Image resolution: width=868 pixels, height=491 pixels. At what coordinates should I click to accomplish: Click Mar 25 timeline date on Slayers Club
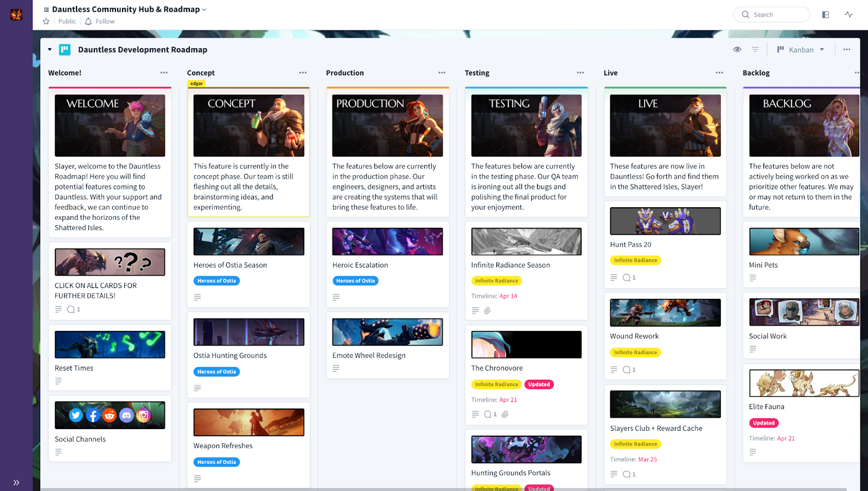pos(648,460)
